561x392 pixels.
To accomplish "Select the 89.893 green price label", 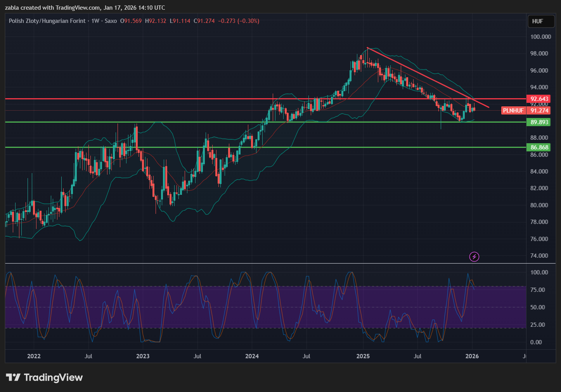I will click(539, 122).
